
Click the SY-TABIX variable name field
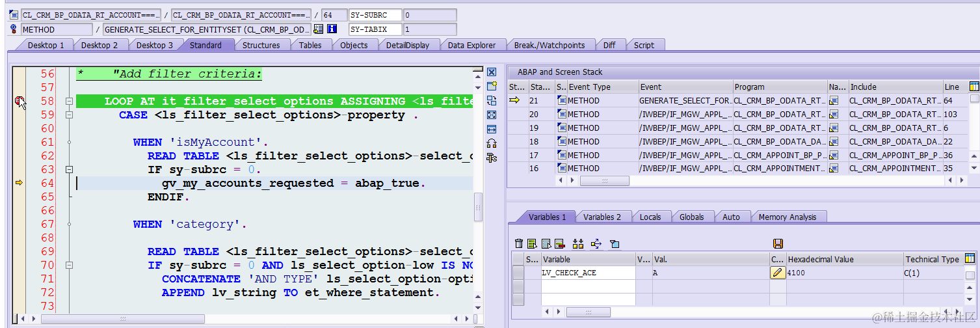click(375, 29)
